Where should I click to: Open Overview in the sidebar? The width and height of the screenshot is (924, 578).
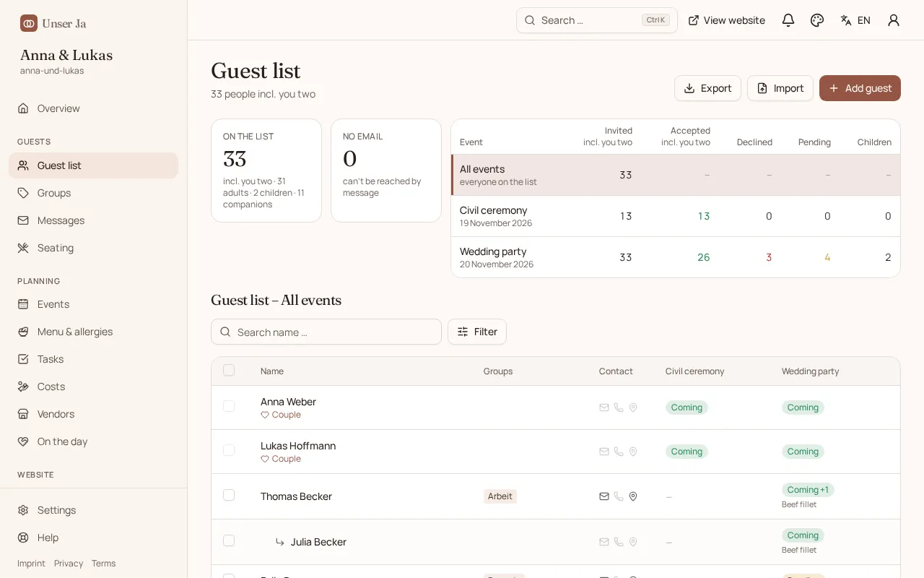tap(94, 108)
